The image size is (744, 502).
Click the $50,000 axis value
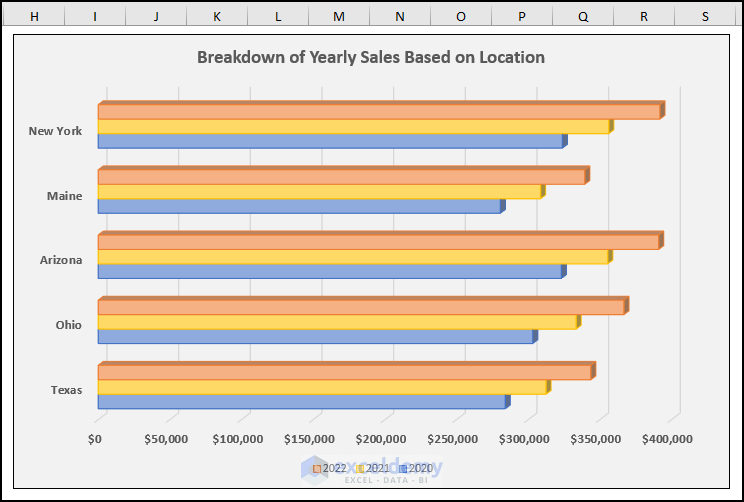click(x=166, y=439)
